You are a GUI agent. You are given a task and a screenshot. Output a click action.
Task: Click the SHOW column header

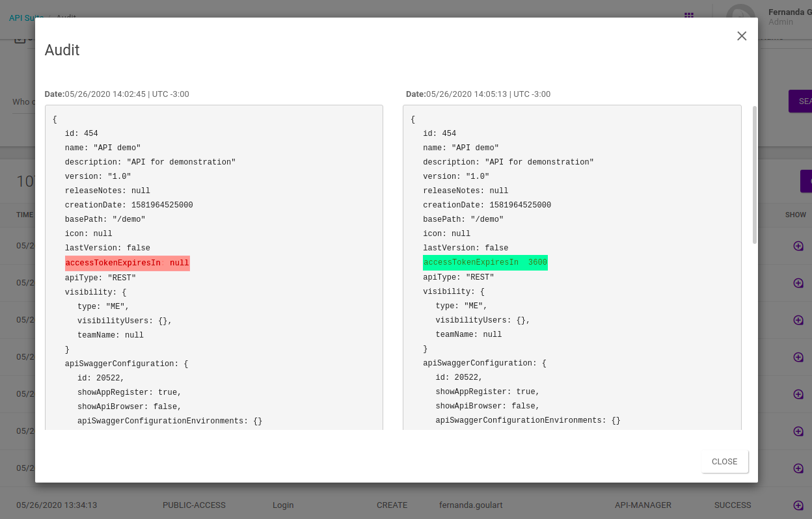795,215
